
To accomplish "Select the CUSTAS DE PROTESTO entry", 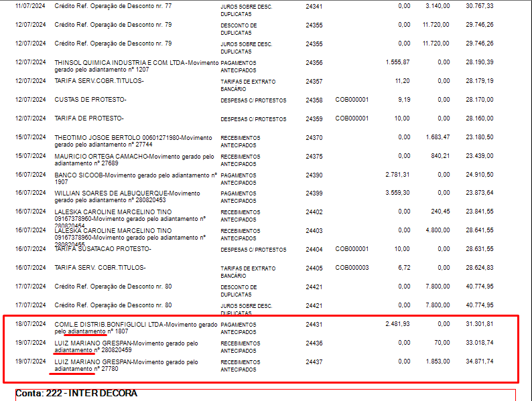I will pos(90,100).
